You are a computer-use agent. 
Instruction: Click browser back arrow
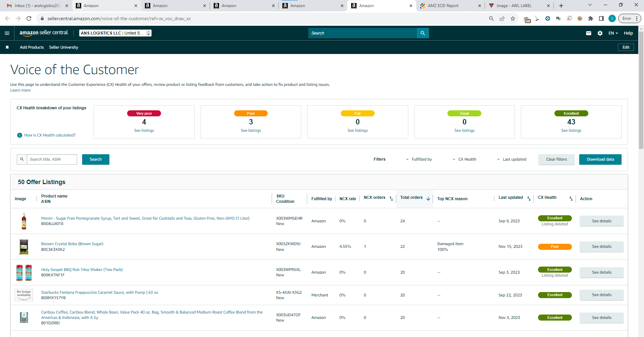click(x=7, y=18)
